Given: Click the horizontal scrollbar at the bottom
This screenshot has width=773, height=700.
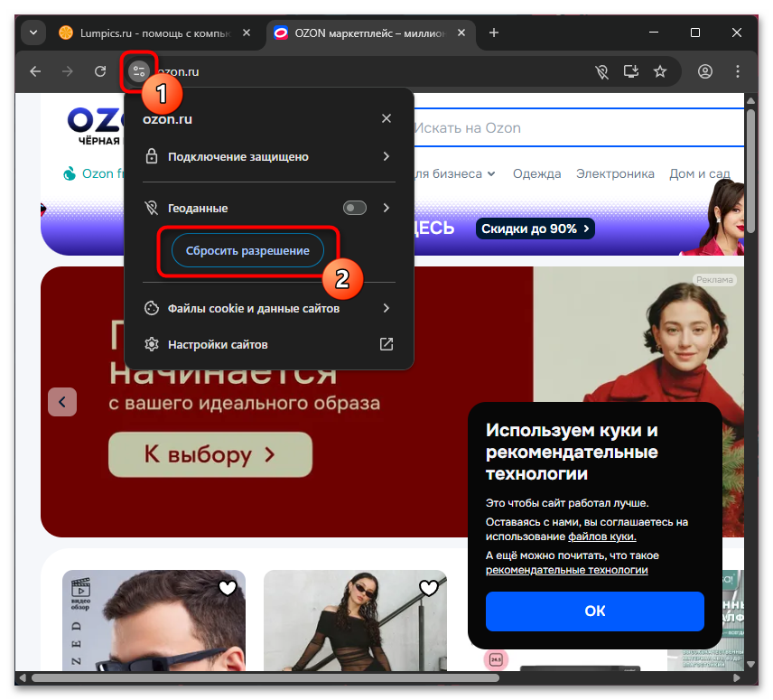Looking at the screenshot, I should click(x=265, y=677).
